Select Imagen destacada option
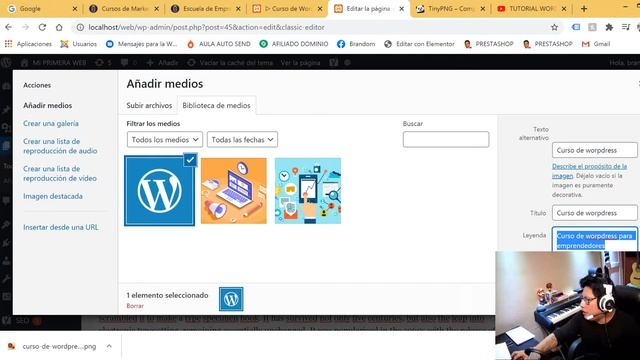This screenshot has height=360, width=640. [53, 196]
